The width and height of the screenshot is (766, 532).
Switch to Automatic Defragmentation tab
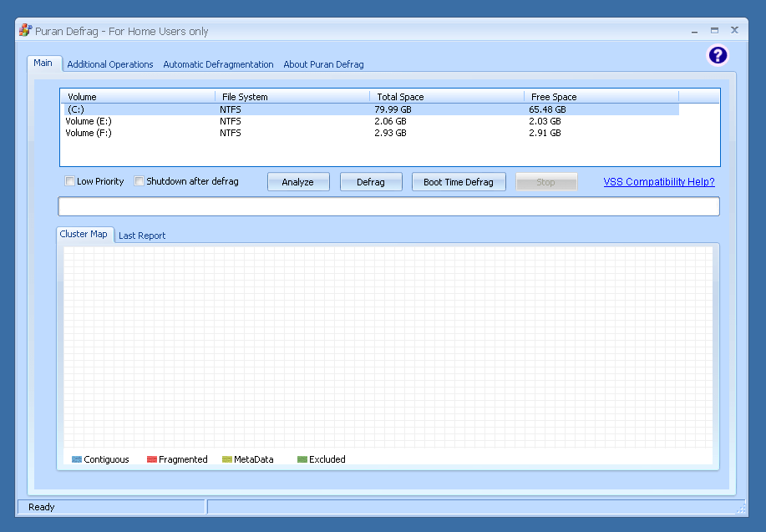(218, 64)
